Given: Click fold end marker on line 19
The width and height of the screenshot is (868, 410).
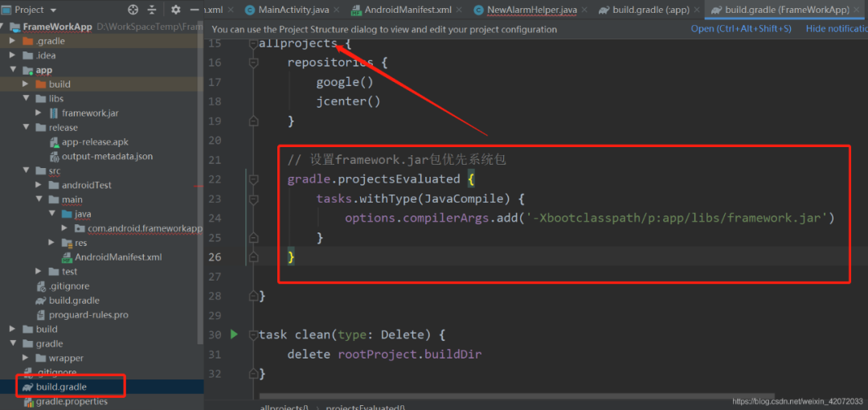Looking at the screenshot, I should (x=253, y=121).
